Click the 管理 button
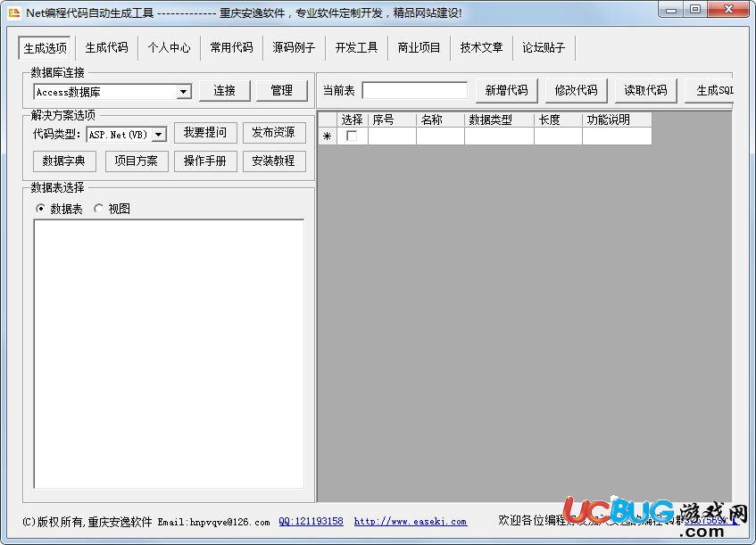This screenshot has width=756, height=545. [281, 91]
